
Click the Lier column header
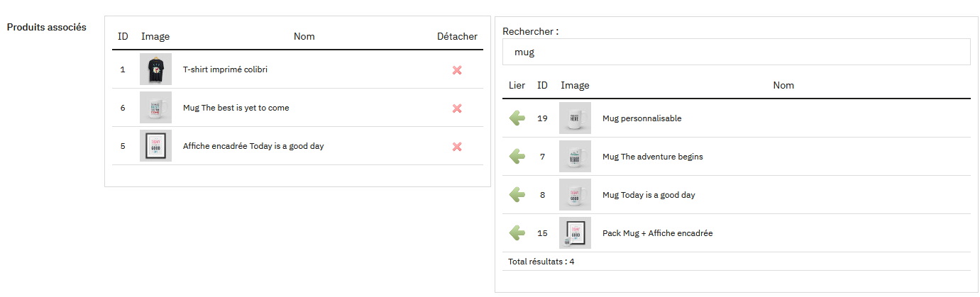(517, 85)
